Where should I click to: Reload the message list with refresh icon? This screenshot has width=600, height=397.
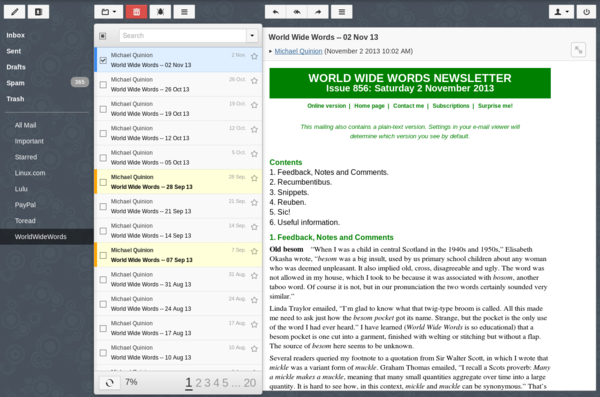[109, 383]
